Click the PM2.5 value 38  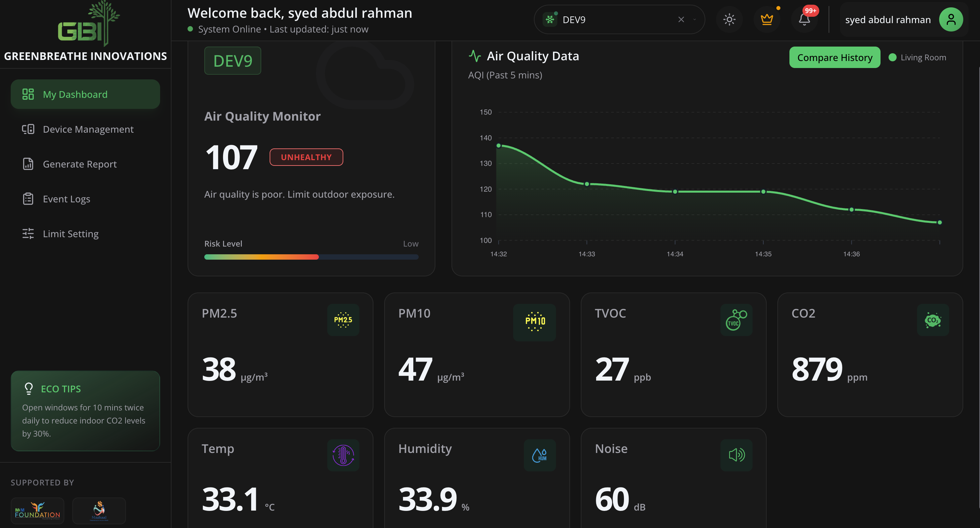(219, 369)
